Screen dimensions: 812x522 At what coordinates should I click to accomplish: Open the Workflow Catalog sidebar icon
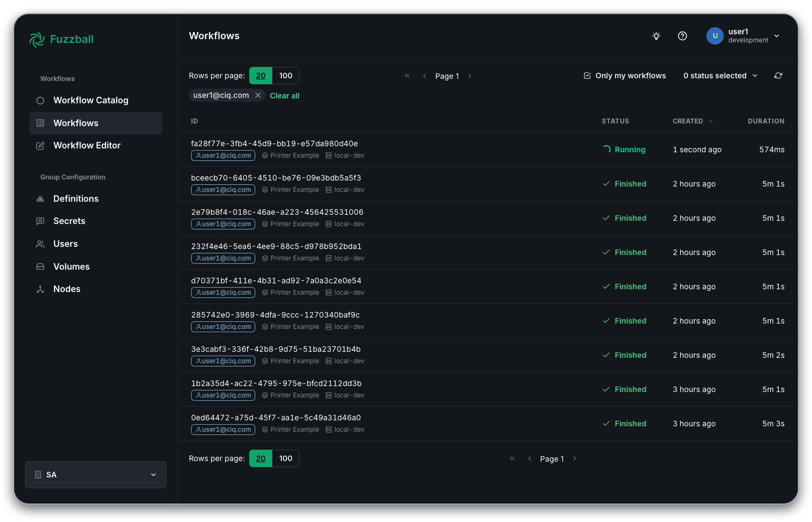(40, 100)
